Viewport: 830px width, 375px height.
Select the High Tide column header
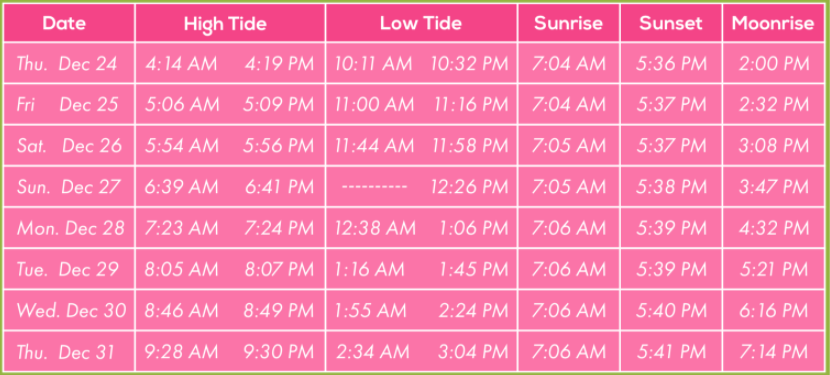coord(225,24)
